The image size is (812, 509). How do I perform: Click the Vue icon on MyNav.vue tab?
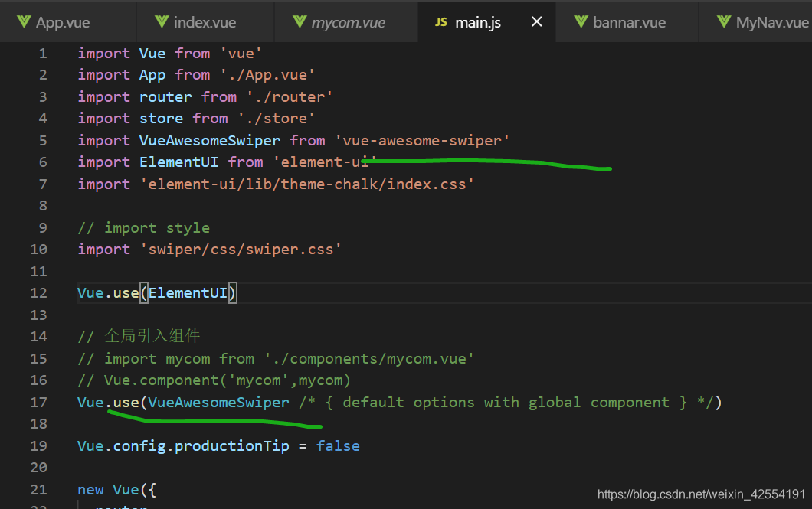pos(724,21)
